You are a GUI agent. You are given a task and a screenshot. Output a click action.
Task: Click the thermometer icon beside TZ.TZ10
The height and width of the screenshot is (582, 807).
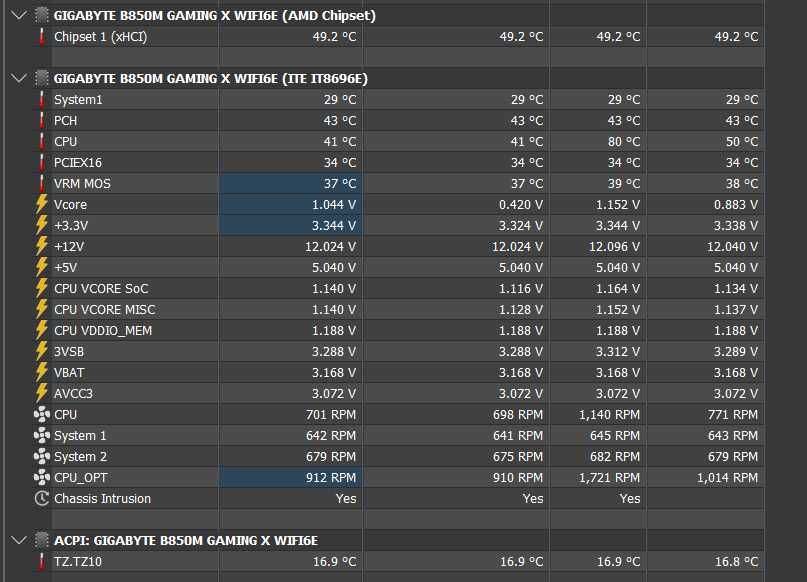point(42,562)
